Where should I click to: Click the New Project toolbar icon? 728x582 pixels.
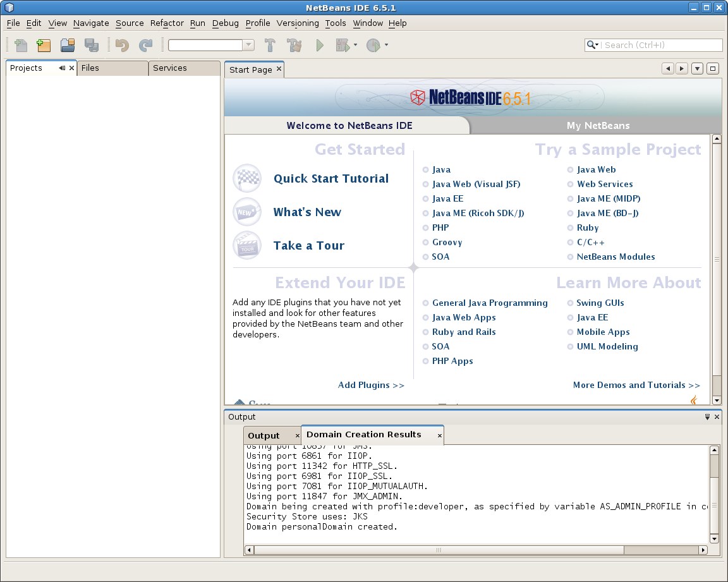click(x=44, y=45)
